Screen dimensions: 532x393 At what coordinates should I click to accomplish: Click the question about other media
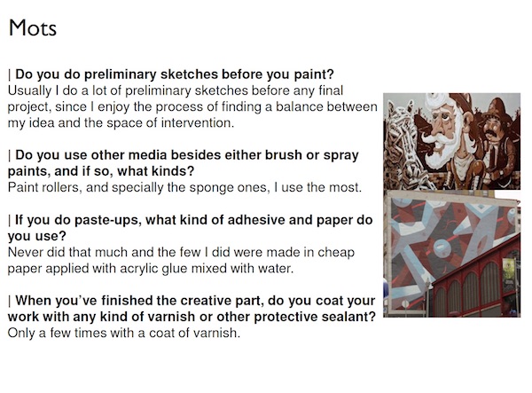(x=184, y=163)
